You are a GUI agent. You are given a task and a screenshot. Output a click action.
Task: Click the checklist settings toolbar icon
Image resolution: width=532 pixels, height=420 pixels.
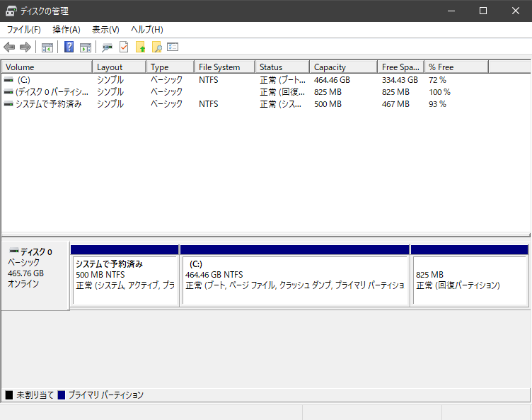pos(173,47)
